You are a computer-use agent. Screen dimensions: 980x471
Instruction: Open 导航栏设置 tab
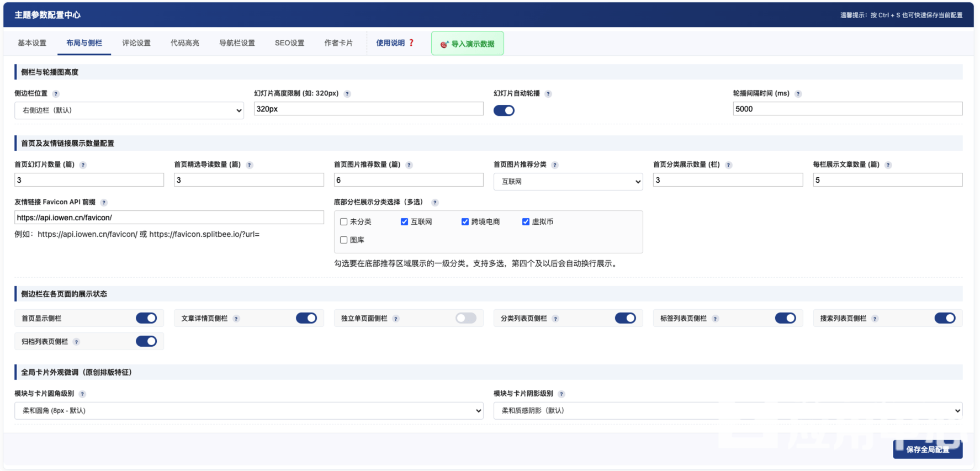point(237,43)
